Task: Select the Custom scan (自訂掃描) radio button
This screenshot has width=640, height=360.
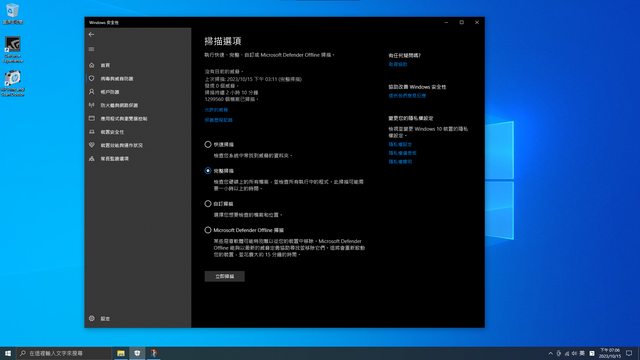Action: point(208,204)
